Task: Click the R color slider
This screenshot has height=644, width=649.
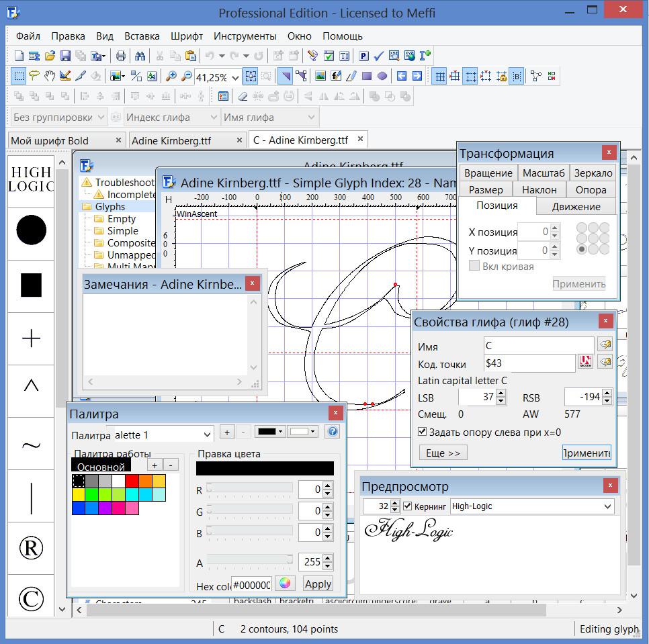Action: click(250, 488)
